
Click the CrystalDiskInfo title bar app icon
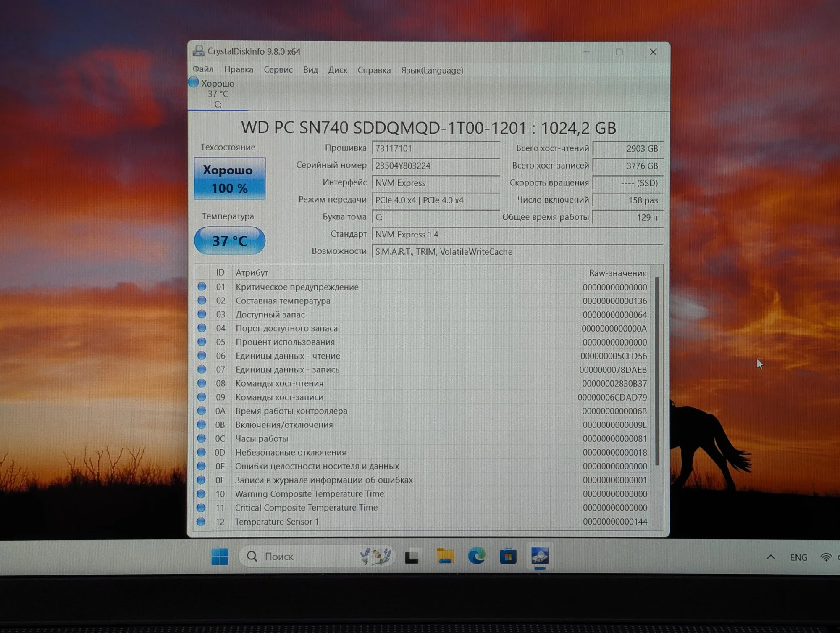198,51
